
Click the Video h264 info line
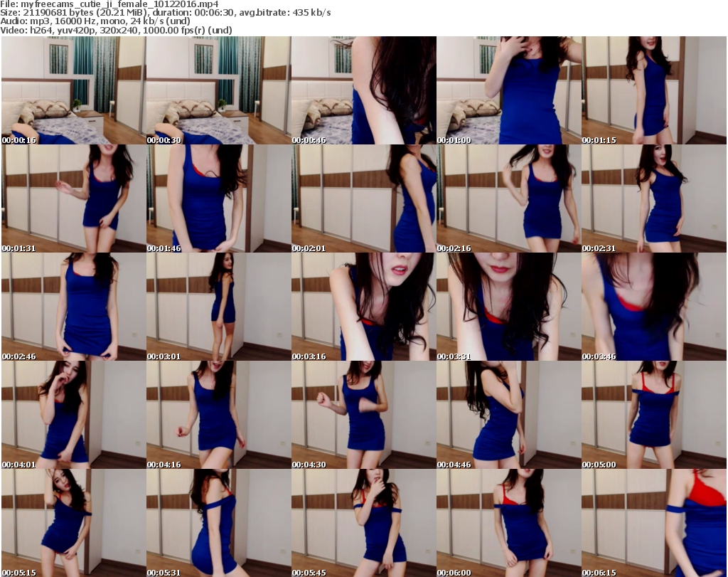click(x=116, y=30)
